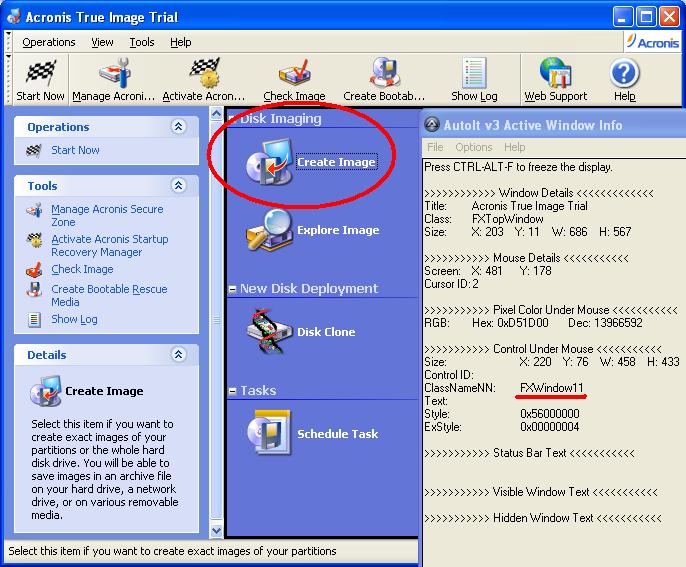Click the Acronis True Image title bar icon
This screenshot has height=567, width=686.
click(14, 17)
